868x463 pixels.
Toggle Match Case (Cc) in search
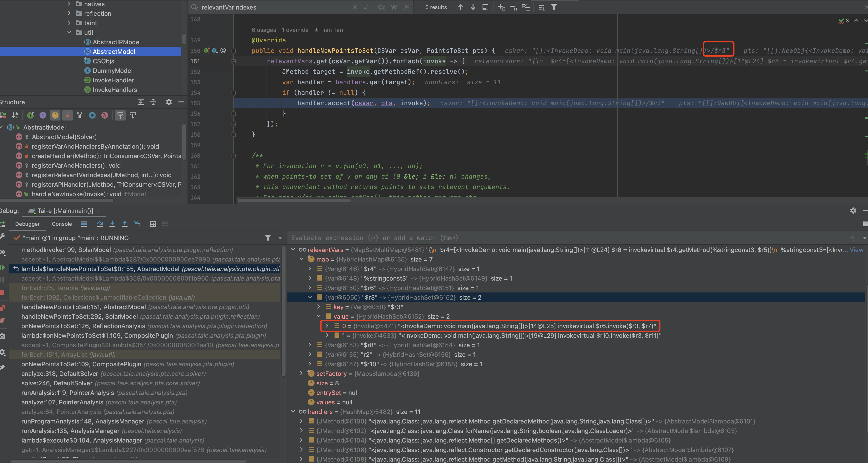(x=381, y=7)
